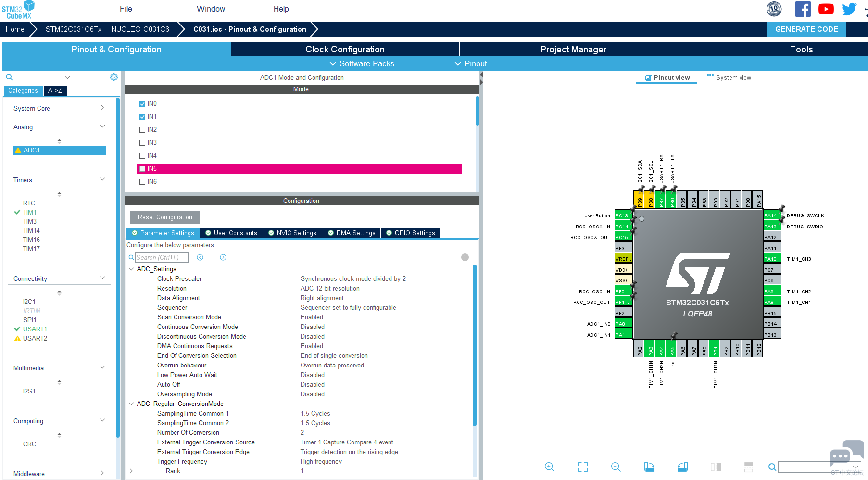Viewport: 868px width, 480px height.
Task: Select pin PB1 on the chip
Action: 715,348
